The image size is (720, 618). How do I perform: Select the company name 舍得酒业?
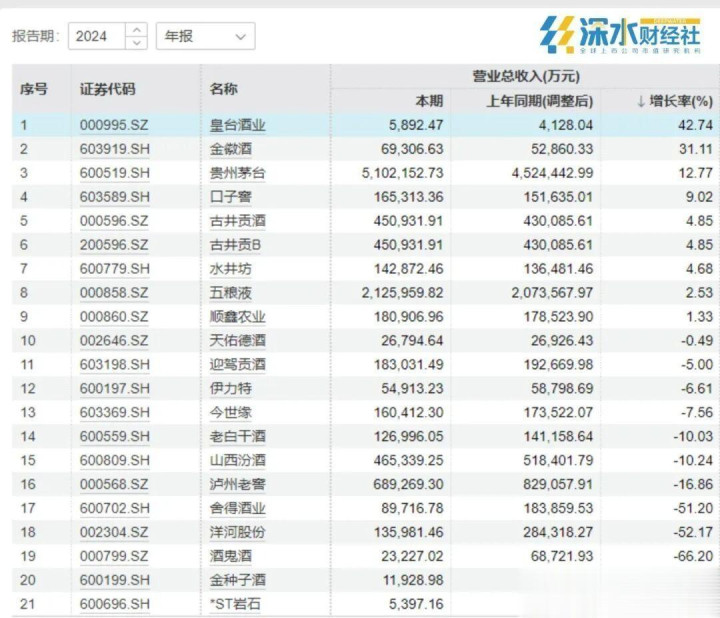(x=237, y=508)
